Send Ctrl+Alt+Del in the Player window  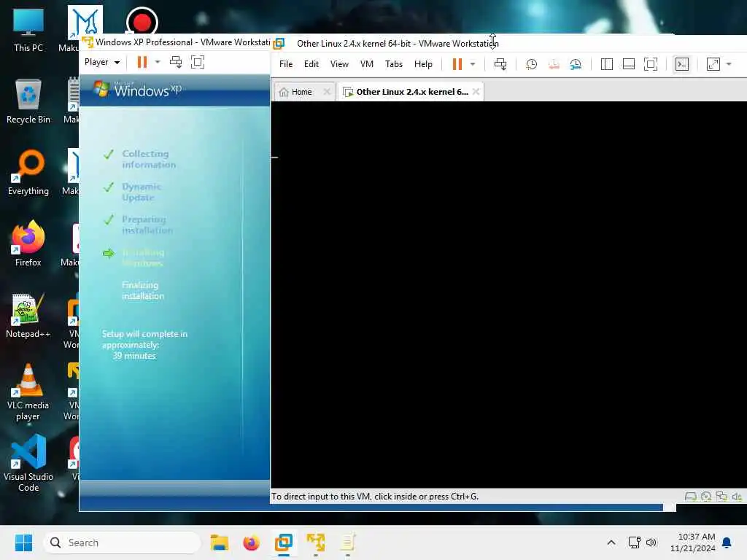176,62
